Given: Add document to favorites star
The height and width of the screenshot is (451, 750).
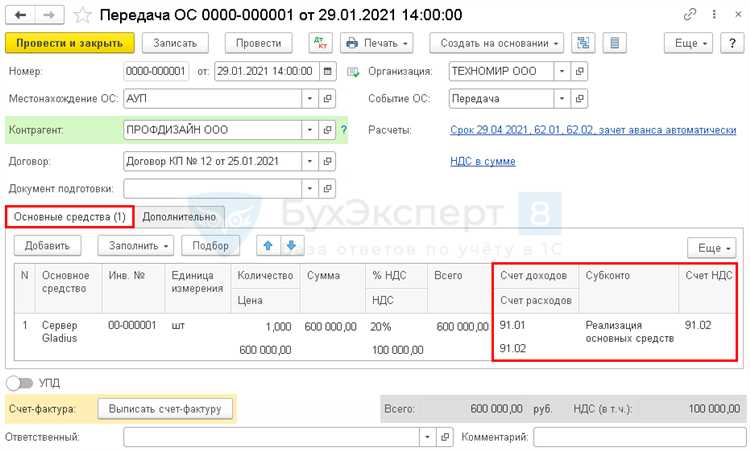Looking at the screenshot, I should (82, 15).
